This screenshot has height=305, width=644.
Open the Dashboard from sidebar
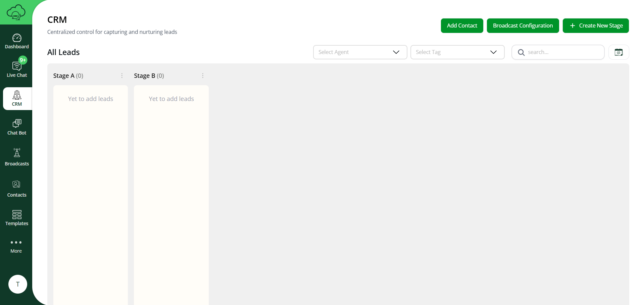tap(17, 41)
